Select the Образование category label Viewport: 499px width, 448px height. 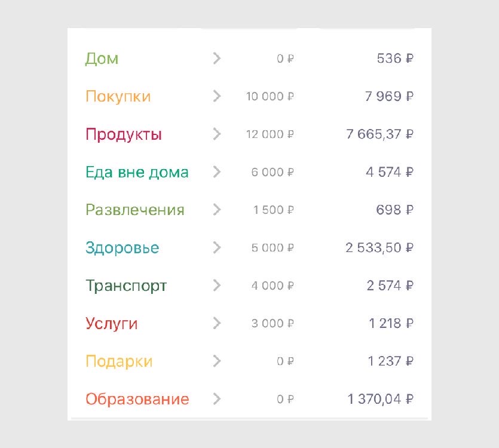coord(137,399)
